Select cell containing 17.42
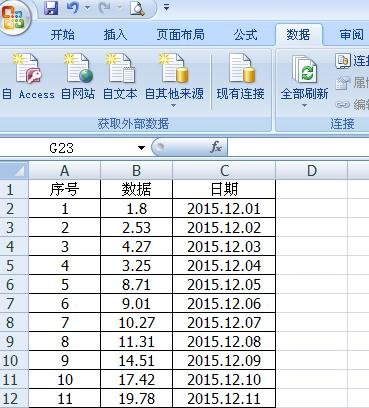This screenshot has height=408, width=369. pyautogui.click(x=136, y=380)
